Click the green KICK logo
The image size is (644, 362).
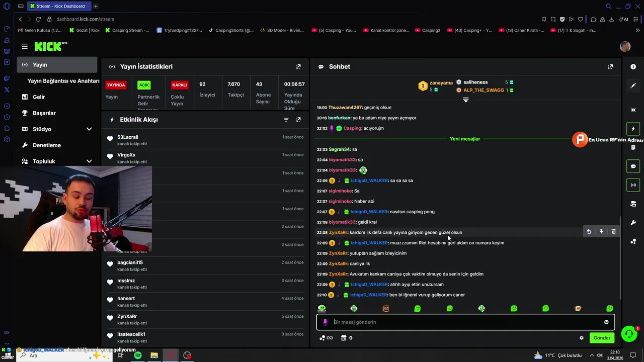pyautogui.click(x=50, y=47)
